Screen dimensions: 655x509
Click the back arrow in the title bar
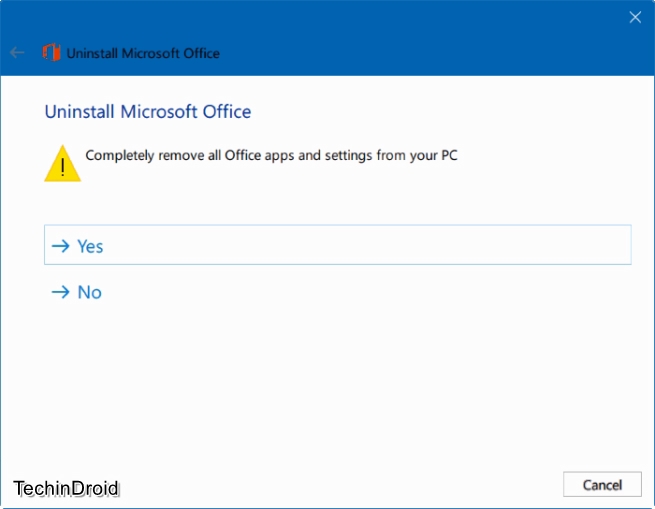coord(17,53)
